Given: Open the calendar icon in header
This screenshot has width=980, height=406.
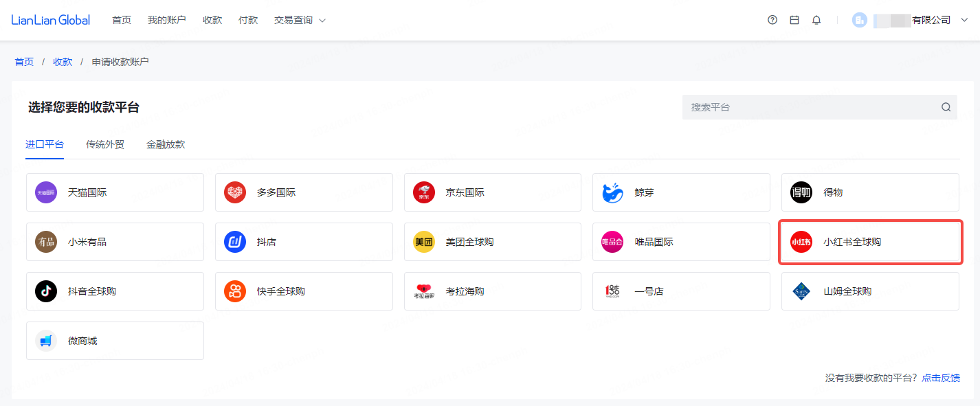Looking at the screenshot, I should [794, 20].
